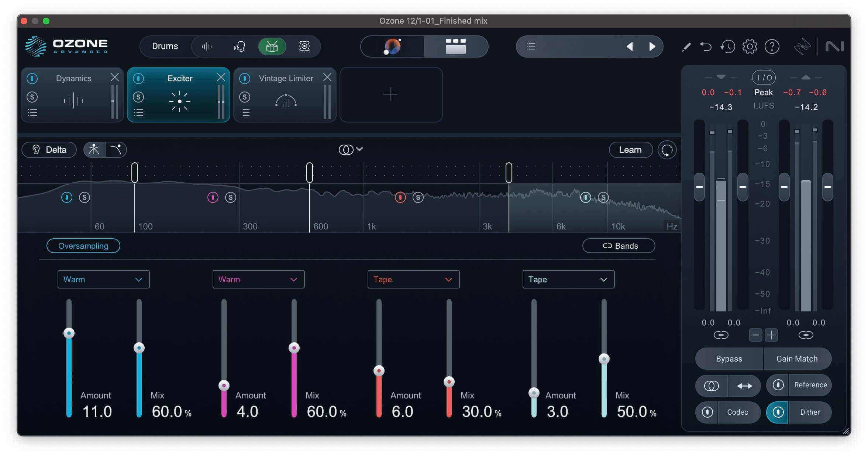Go to next preset arrow
The width and height of the screenshot is (868, 456).
652,46
